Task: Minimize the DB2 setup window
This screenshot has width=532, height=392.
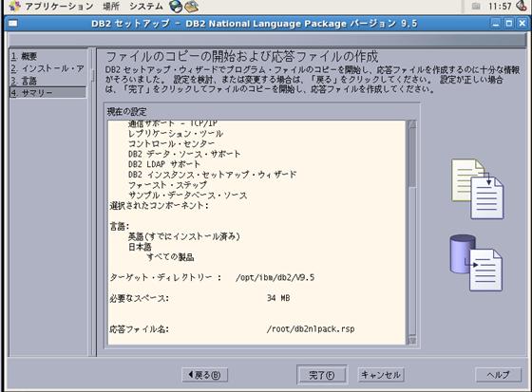Action: tap(496, 24)
